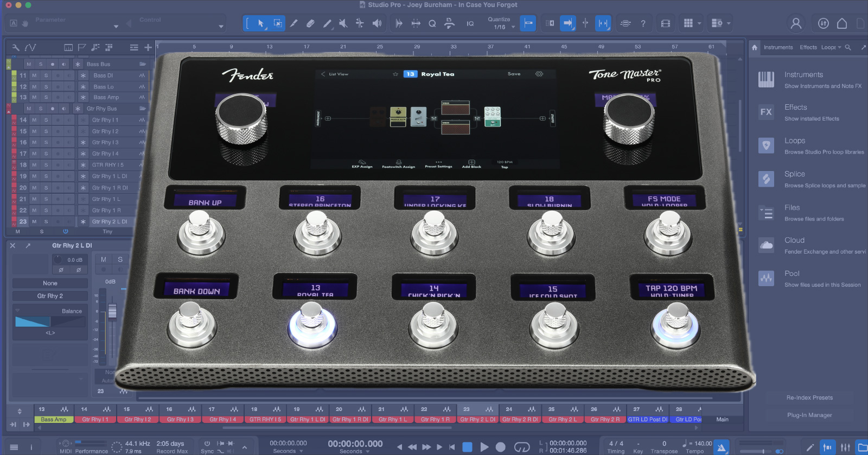
Task: Toggle loop playback in transport
Action: click(x=522, y=447)
